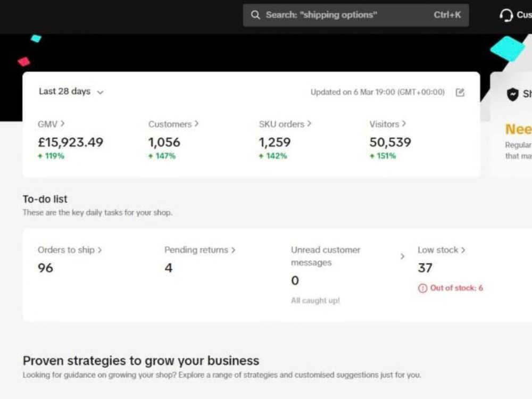The image size is (532, 399).
Task: Click the £15,923.49 GMV value
Action: coord(71,142)
